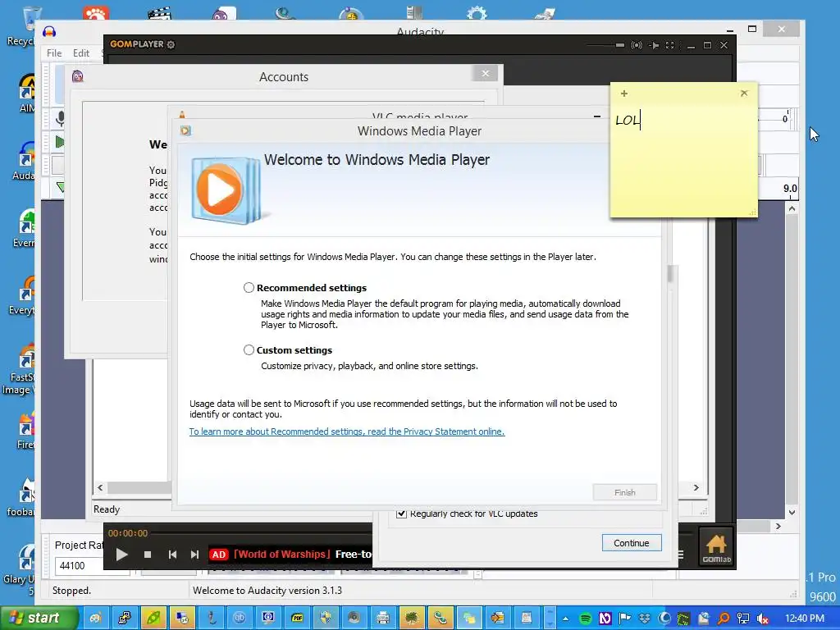Play in GOM Player
840x630 pixels.
121,555
